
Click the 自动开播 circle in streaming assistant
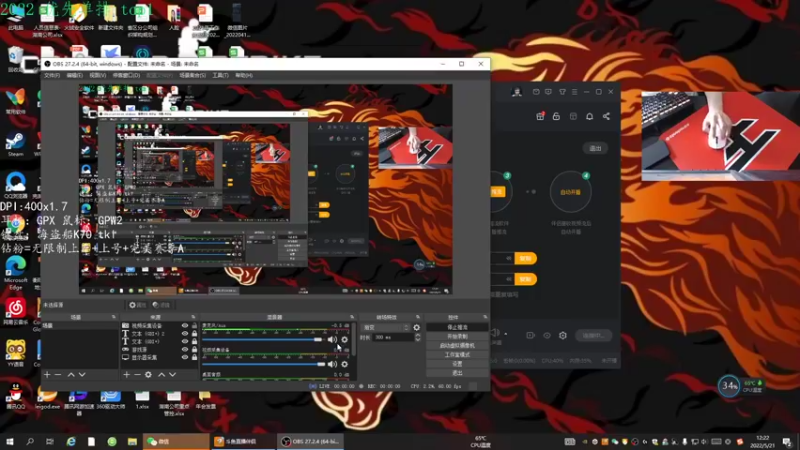[x=570, y=192]
